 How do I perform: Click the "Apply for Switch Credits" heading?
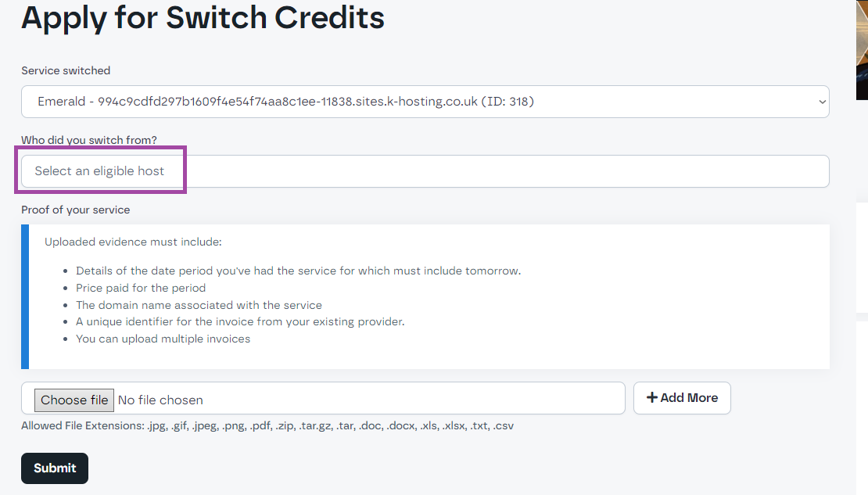tap(203, 17)
